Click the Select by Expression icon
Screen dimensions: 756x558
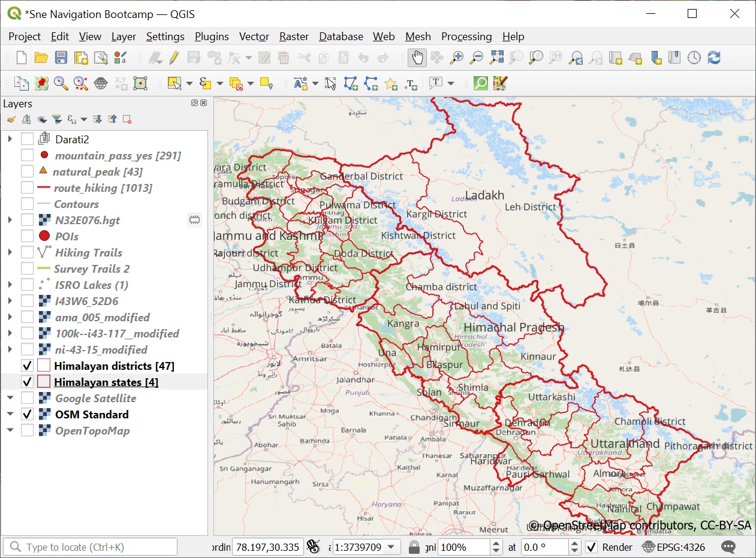coord(206,83)
